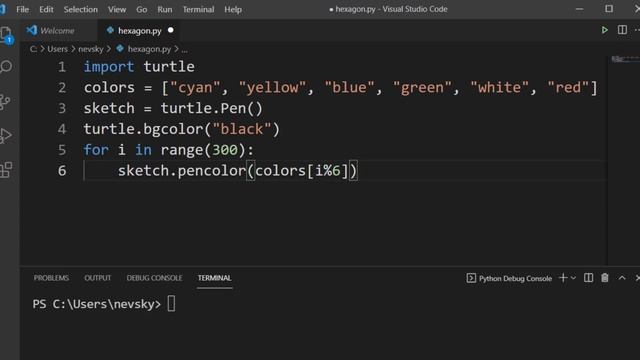The height and width of the screenshot is (360, 640).
Task: Open the File menu
Action: coord(22,9)
